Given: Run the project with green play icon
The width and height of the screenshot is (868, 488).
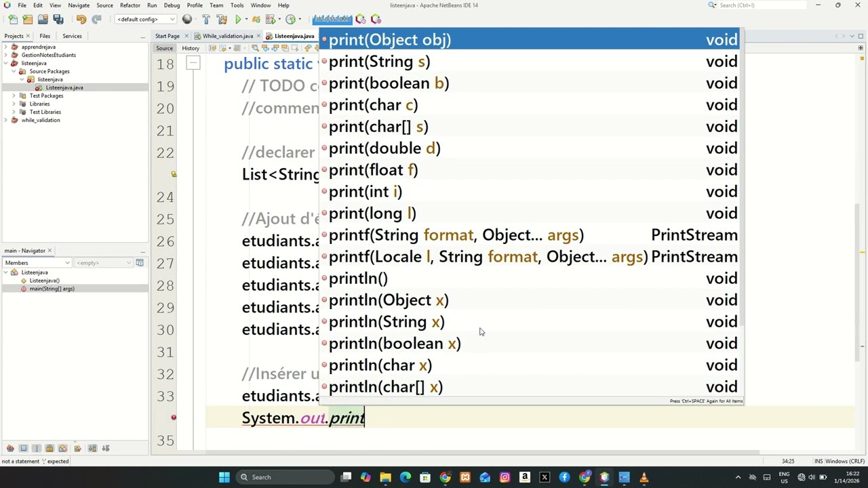Looking at the screenshot, I should [238, 19].
